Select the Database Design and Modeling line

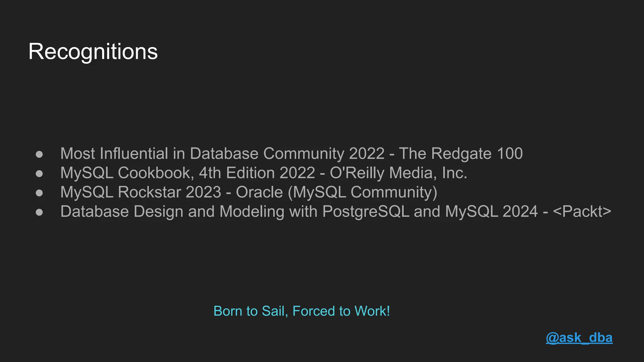tap(336, 211)
